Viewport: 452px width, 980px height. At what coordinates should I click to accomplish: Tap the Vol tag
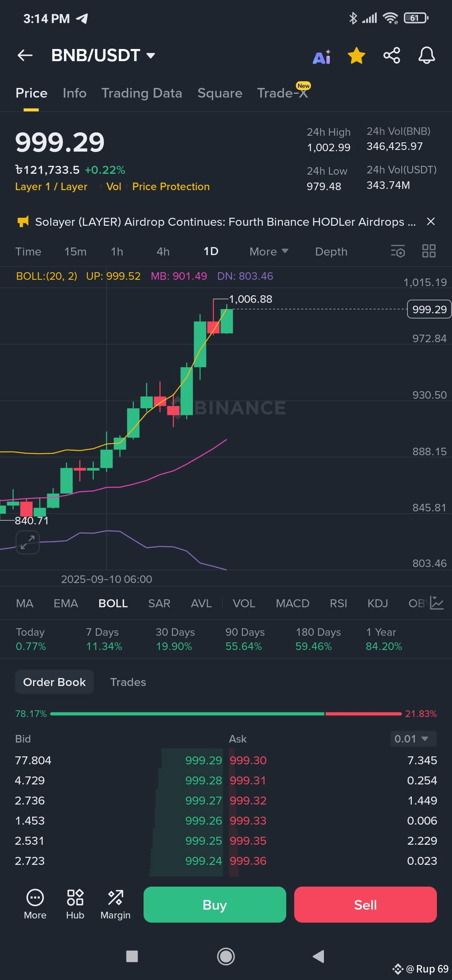(x=113, y=186)
